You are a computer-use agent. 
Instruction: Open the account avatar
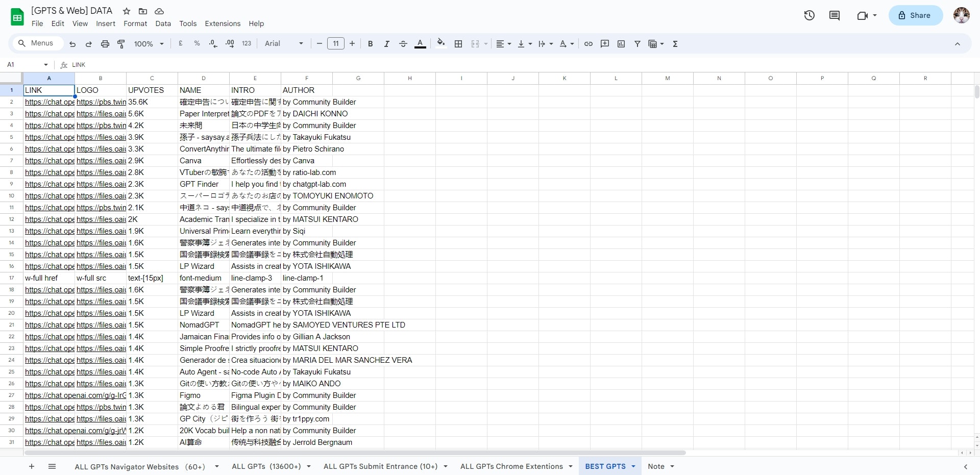[962, 15]
